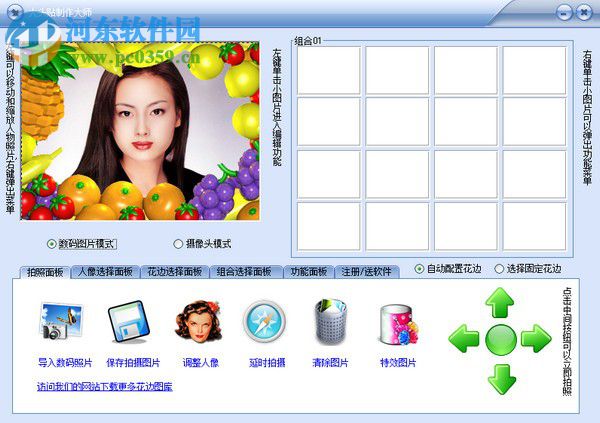Screen dimensions: 600x423
Task: Click the last-row first-column empty thumbnail slot
Action: pyautogui.click(x=329, y=226)
